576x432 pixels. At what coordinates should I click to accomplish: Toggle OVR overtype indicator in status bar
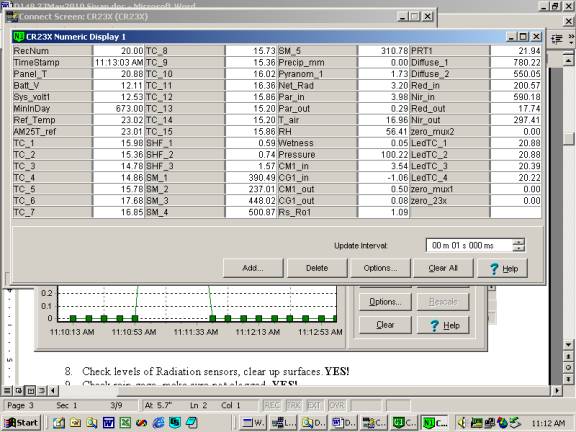click(x=336, y=405)
